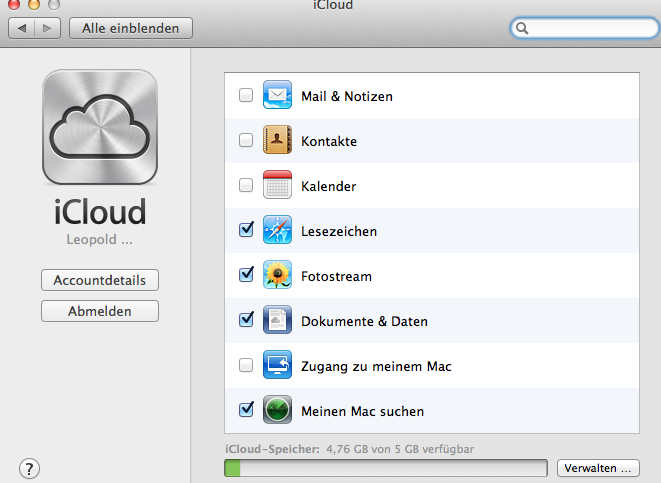Click the Kontakte address book icon
Screen dimensions: 661x483
277,140
